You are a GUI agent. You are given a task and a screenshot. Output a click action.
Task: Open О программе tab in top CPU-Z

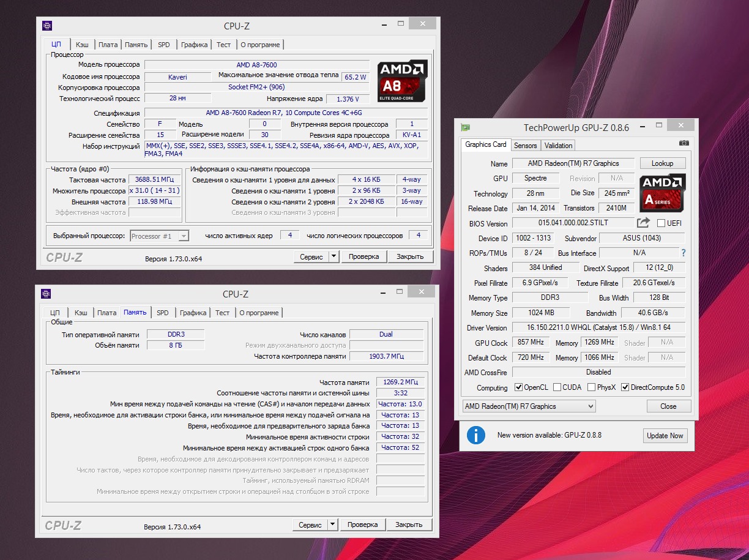[x=260, y=45]
